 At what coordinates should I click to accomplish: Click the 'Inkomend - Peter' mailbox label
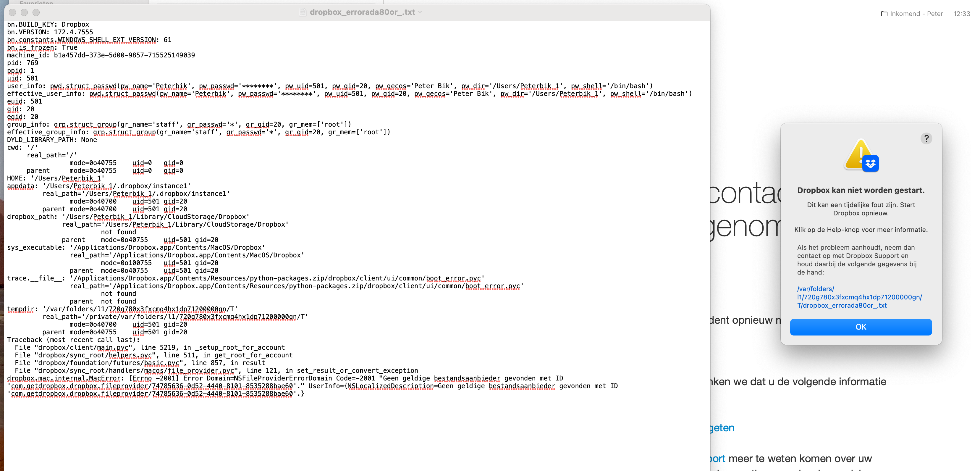[916, 14]
